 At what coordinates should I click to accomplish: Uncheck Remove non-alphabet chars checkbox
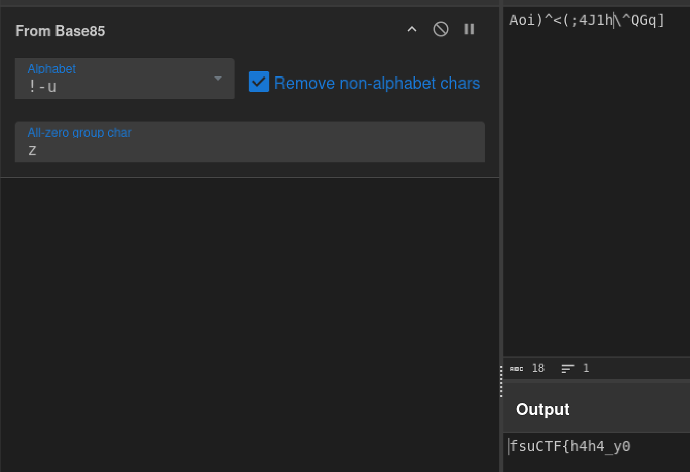[259, 82]
